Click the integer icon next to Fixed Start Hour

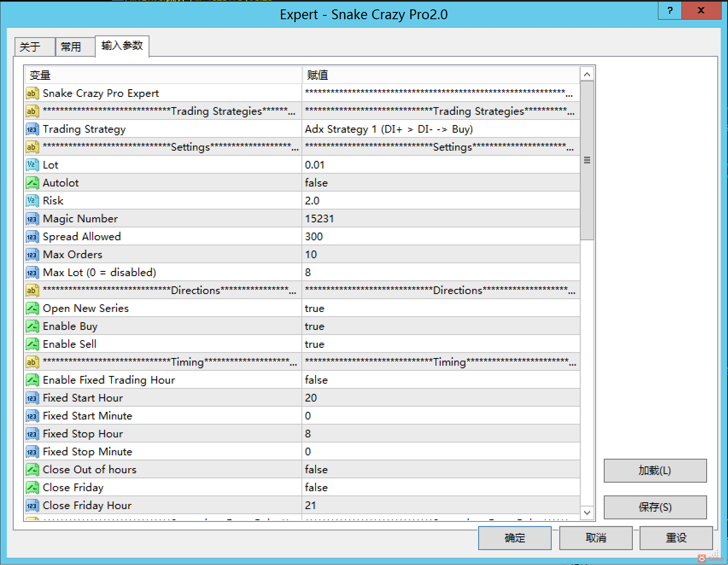[x=32, y=398]
